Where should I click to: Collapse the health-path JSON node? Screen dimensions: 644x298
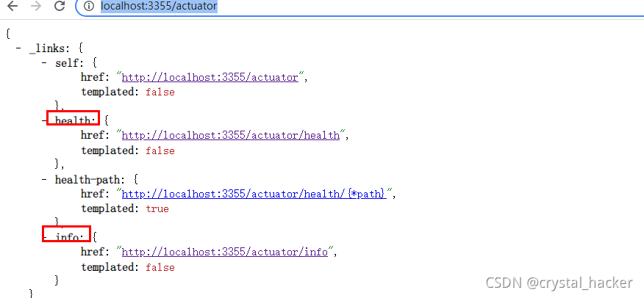(x=44, y=180)
